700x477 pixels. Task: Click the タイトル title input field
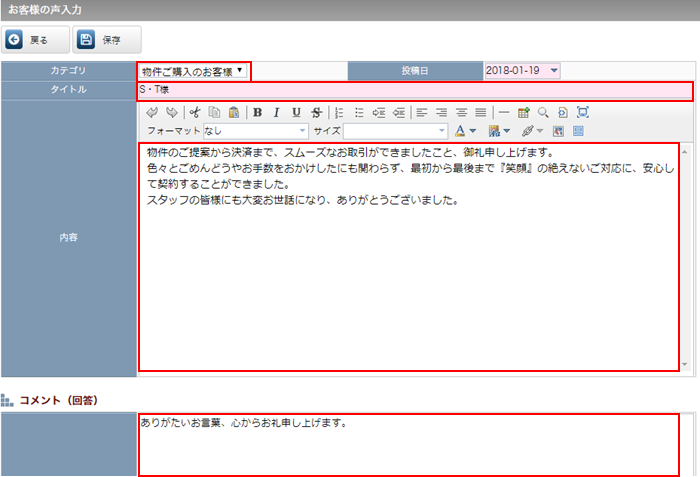pos(415,91)
